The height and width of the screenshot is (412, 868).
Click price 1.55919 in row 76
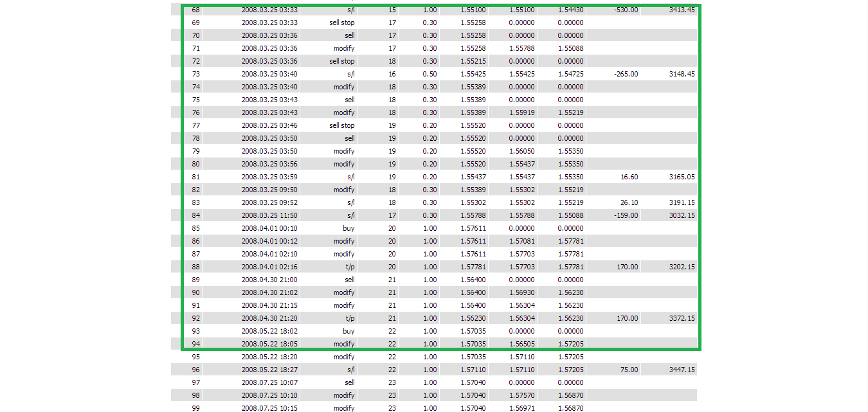coord(521,112)
